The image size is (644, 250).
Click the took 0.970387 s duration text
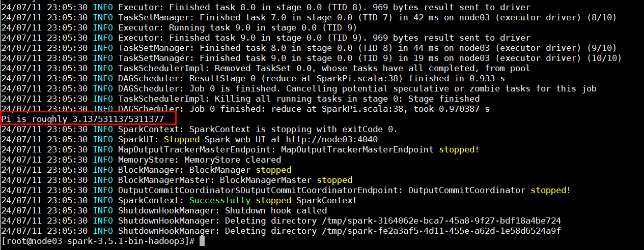tap(451, 109)
